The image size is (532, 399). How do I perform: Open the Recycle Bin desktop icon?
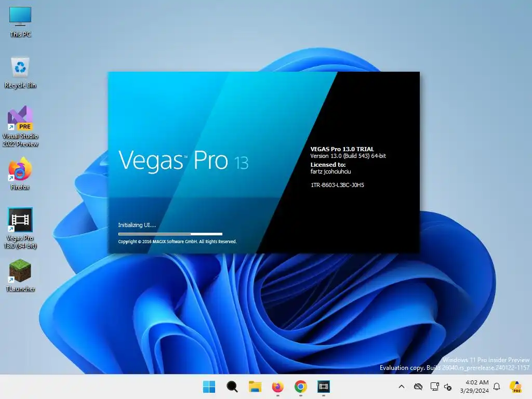20,73
